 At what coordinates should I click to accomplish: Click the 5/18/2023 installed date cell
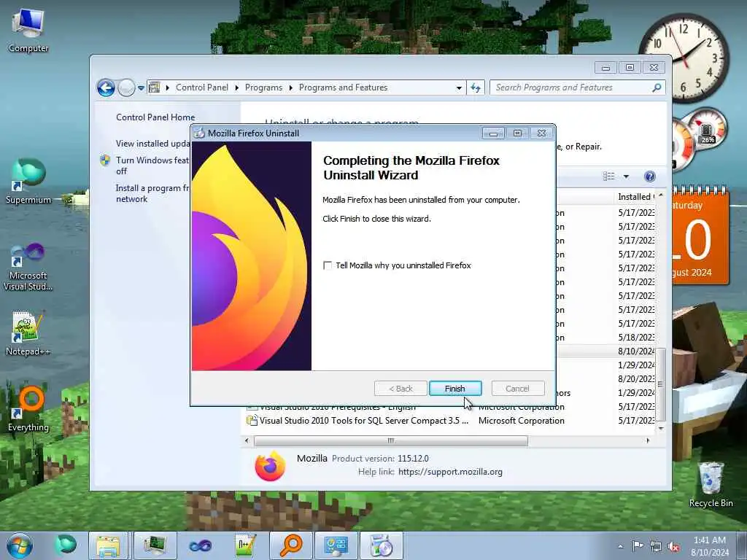click(x=636, y=338)
